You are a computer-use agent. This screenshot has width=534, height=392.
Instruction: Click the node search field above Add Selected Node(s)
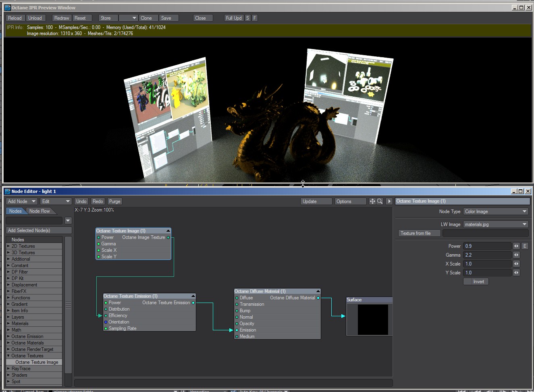(x=34, y=221)
